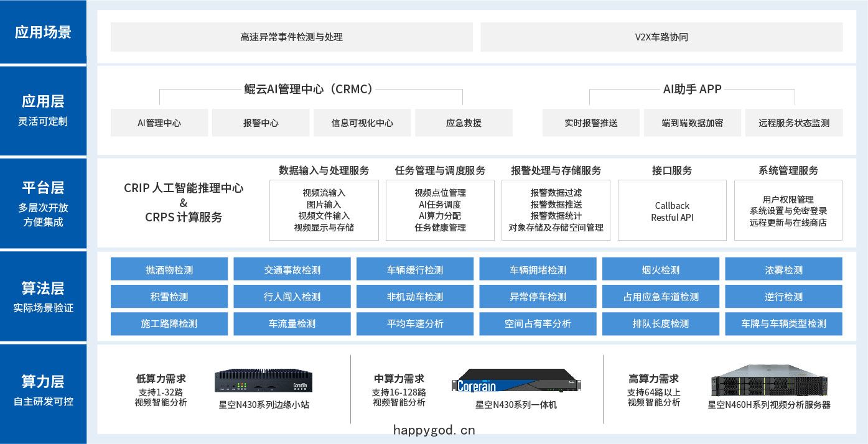
Task: Click 任务健康管理 entry
Action: [440, 228]
